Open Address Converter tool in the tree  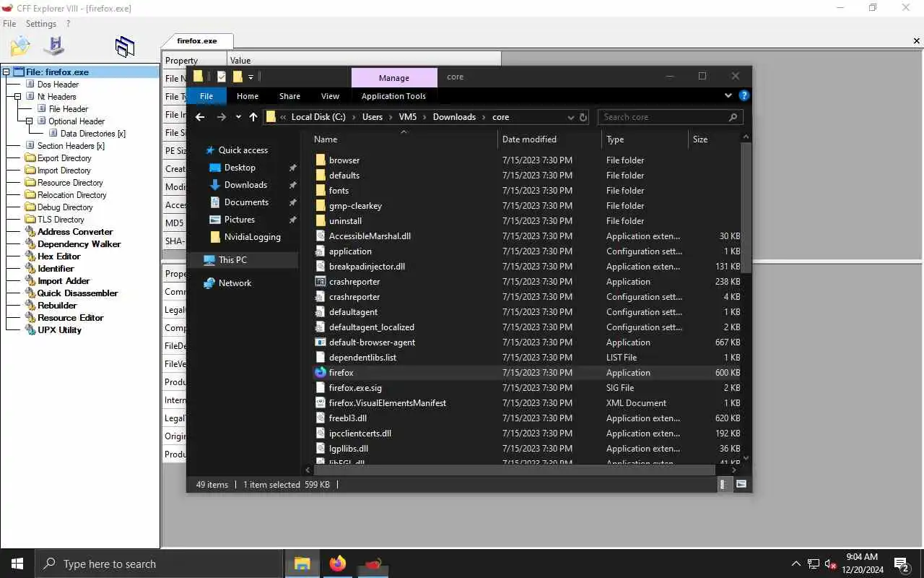pos(75,232)
